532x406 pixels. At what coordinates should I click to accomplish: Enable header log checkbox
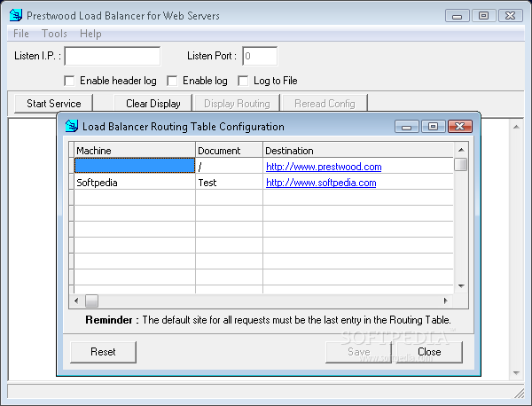click(69, 81)
